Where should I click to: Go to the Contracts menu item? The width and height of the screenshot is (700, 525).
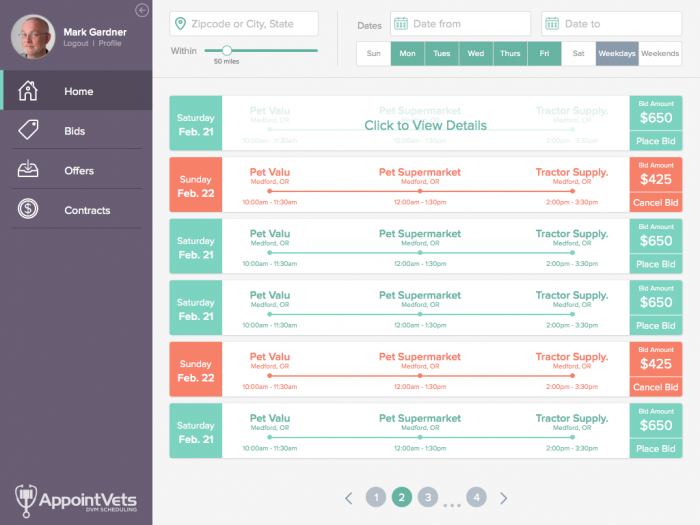77,209
